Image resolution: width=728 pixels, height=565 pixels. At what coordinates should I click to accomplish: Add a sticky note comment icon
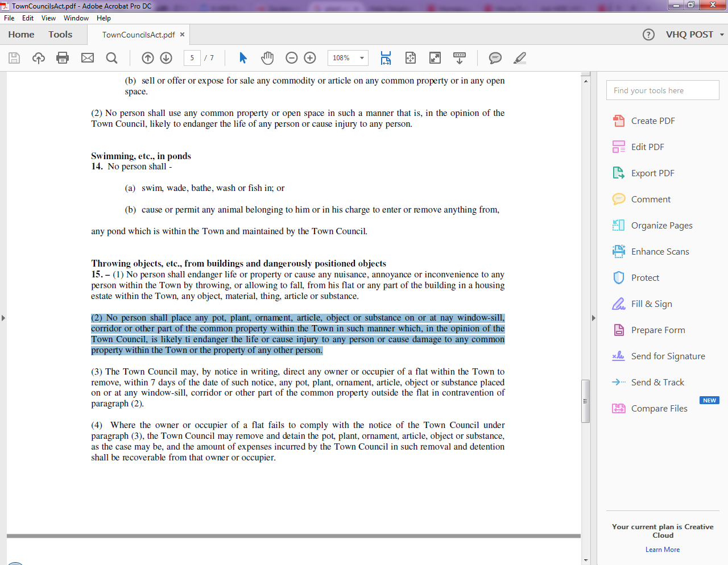(x=495, y=58)
